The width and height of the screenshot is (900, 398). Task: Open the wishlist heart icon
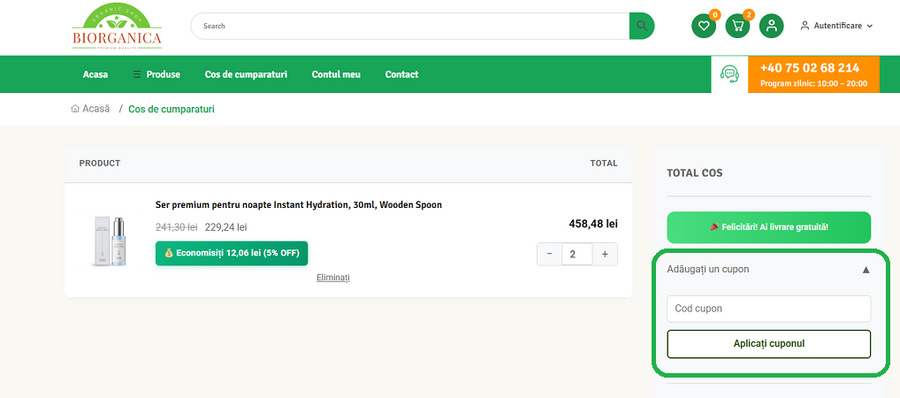tap(703, 26)
